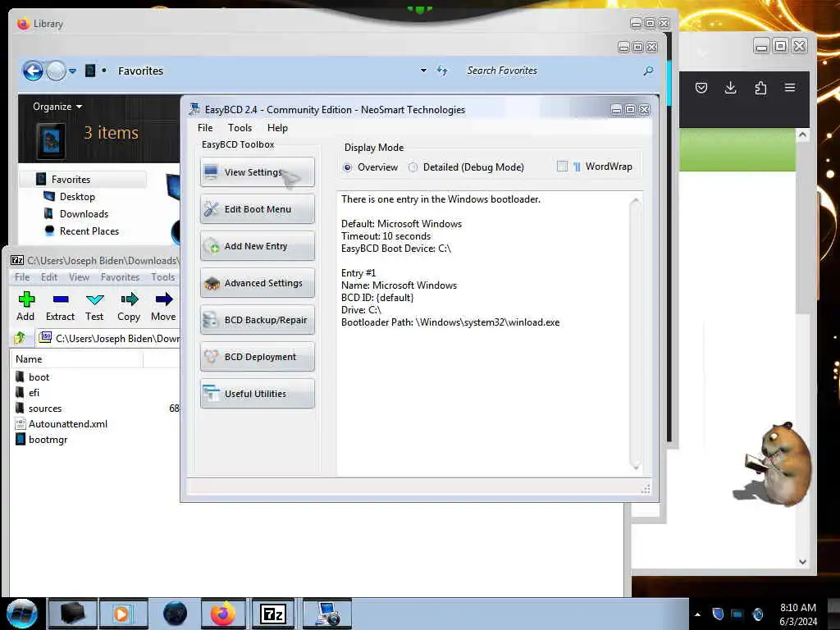Open EasyBCD Tools menu
Image resolution: width=840 pixels, height=630 pixels.
tap(240, 128)
